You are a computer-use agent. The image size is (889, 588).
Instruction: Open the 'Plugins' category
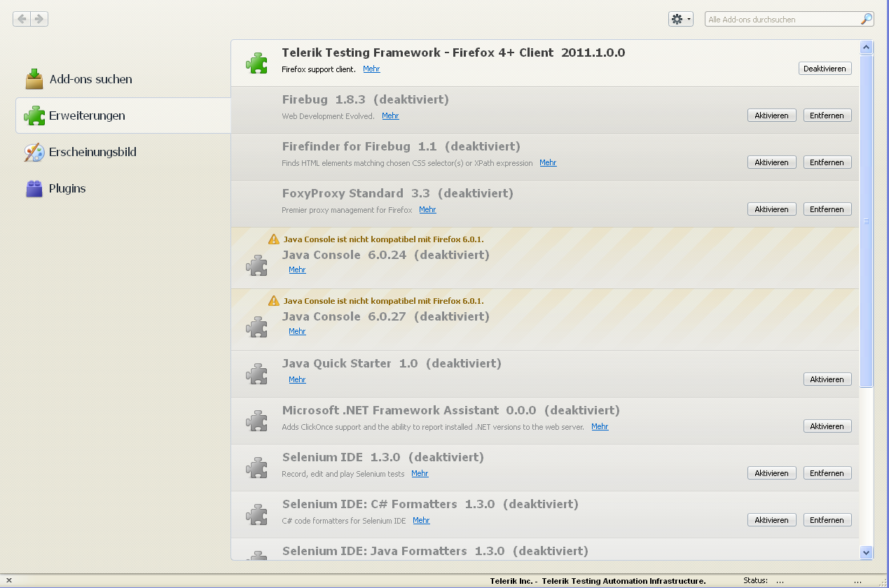pos(123,188)
